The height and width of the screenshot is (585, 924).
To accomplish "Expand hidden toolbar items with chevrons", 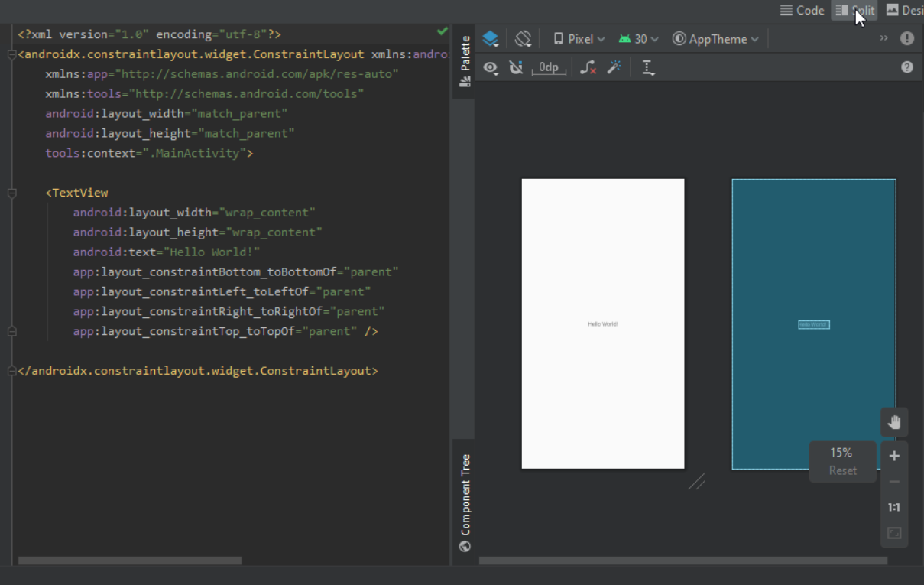I will tap(884, 38).
